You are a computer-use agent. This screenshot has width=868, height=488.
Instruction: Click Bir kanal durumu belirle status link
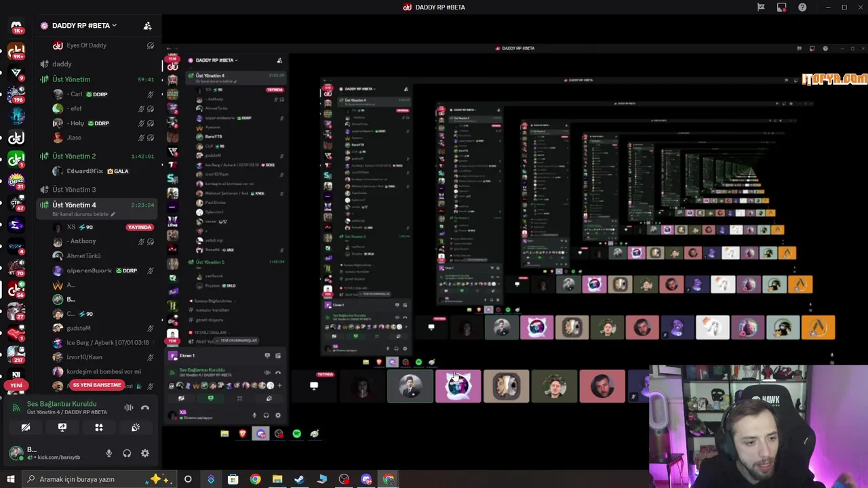pyautogui.click(x=84, y=214)
